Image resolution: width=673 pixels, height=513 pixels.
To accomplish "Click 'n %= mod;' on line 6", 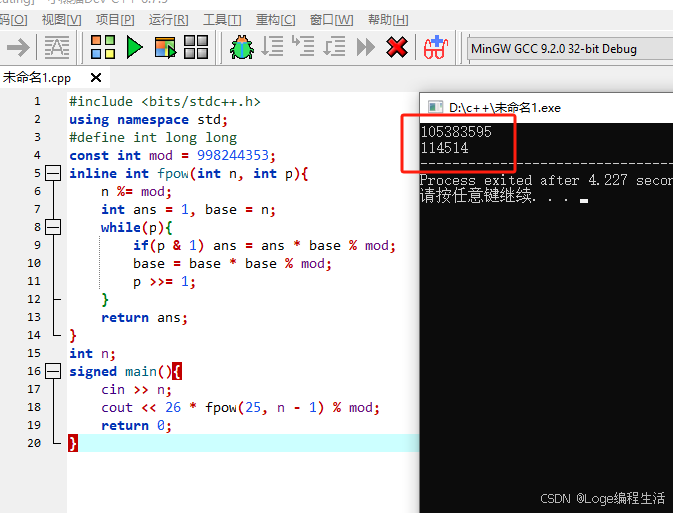I will point(136,191).
